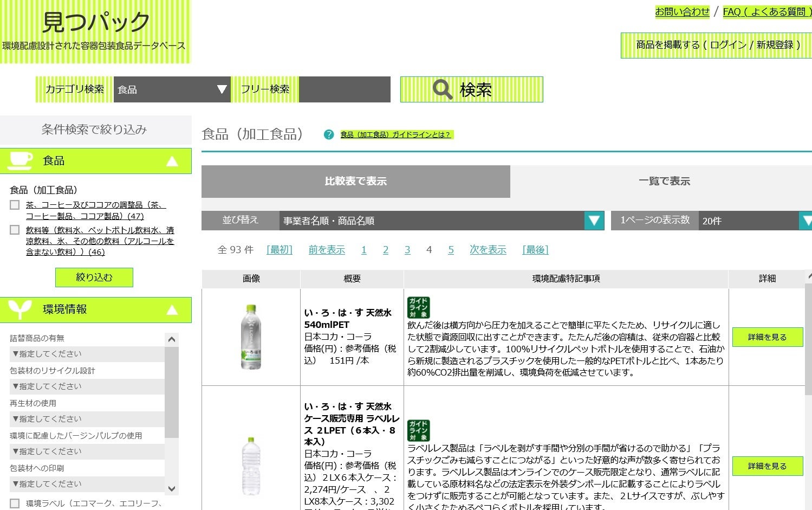Go to results page 5
Image resolution: width=812 pixels, height=510 pixels.
click(x=451, y=250)
